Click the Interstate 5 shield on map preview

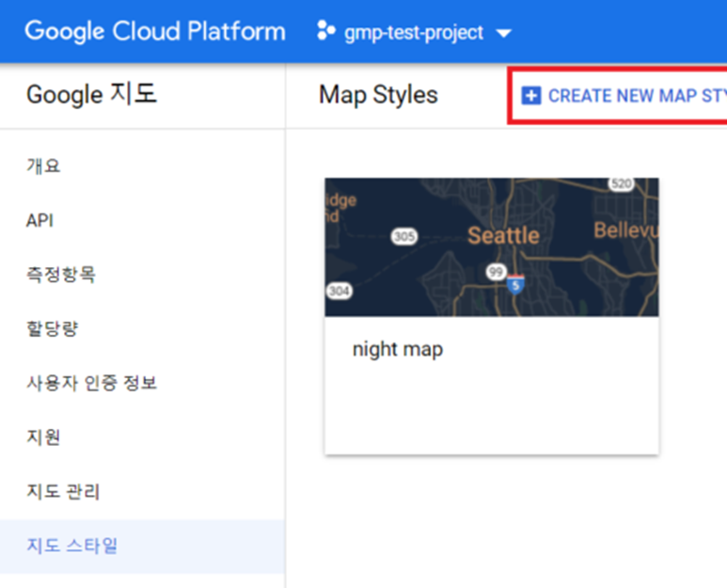[x=514, y=284]
